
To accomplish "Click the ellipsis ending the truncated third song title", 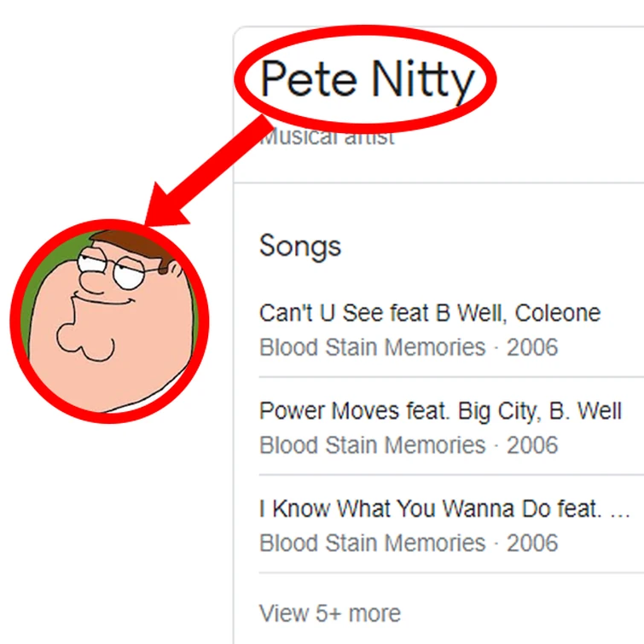I will pos(621,511).
